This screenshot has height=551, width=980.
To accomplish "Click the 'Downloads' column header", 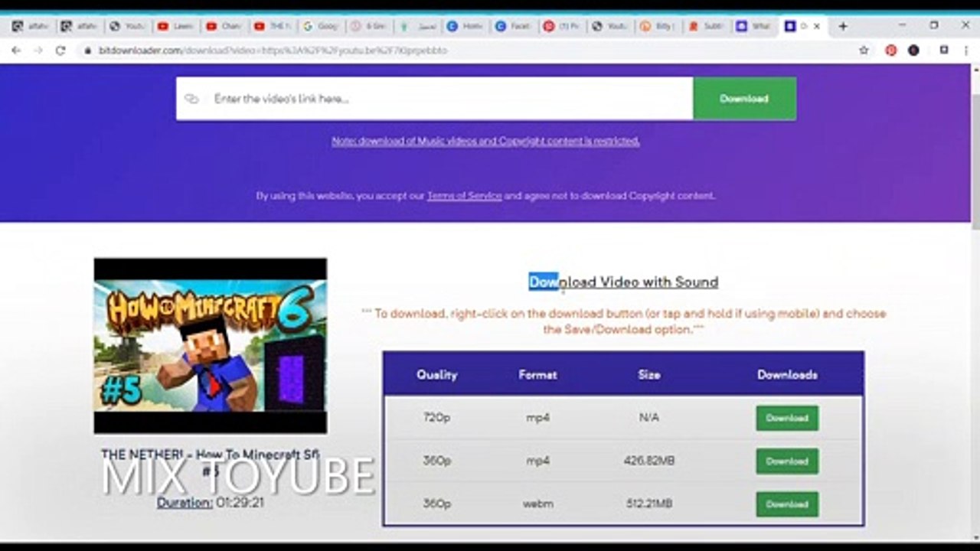I will (x=787, y=375).
